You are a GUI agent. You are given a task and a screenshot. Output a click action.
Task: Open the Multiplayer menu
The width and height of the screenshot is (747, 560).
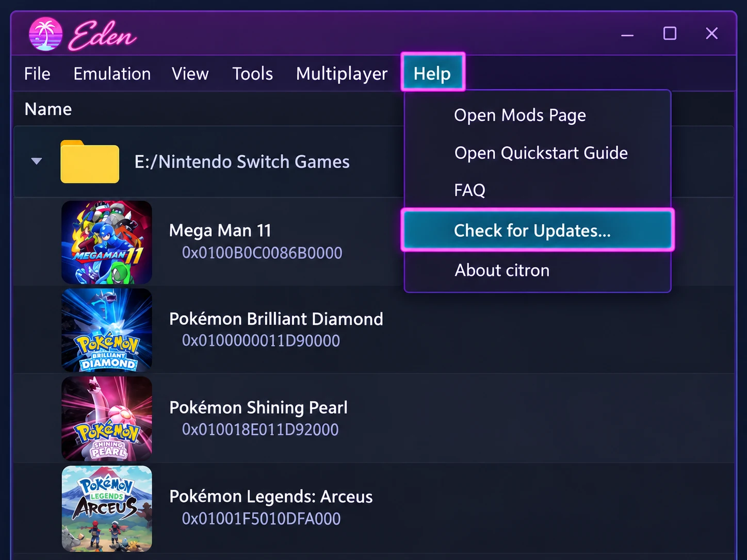(x=342, y=74)
